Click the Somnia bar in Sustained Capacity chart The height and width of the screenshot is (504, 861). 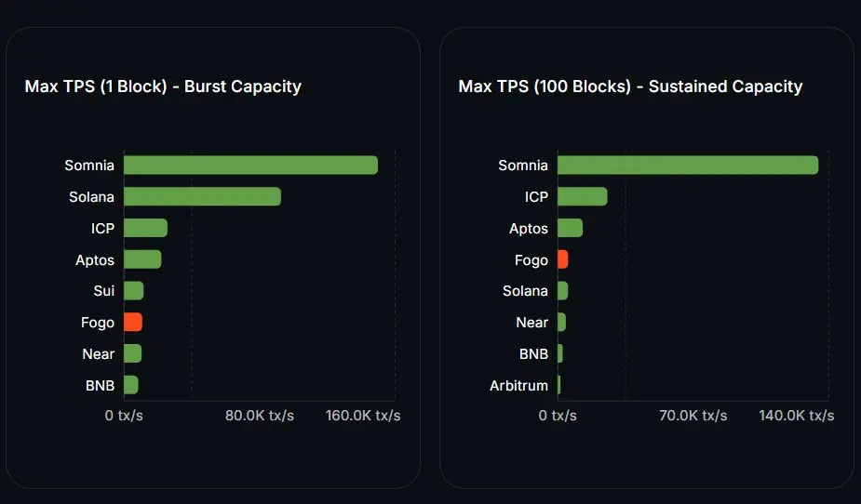pyautogui.click(x=688, y=166)
